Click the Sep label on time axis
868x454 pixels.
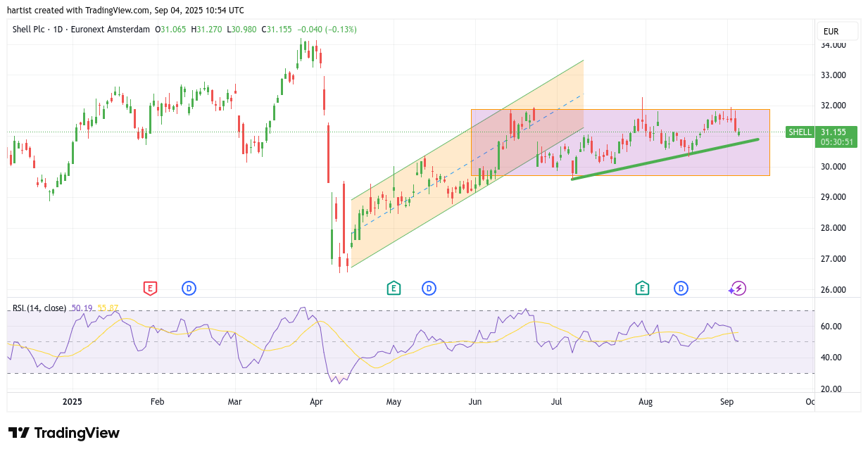tap(727, 402)
